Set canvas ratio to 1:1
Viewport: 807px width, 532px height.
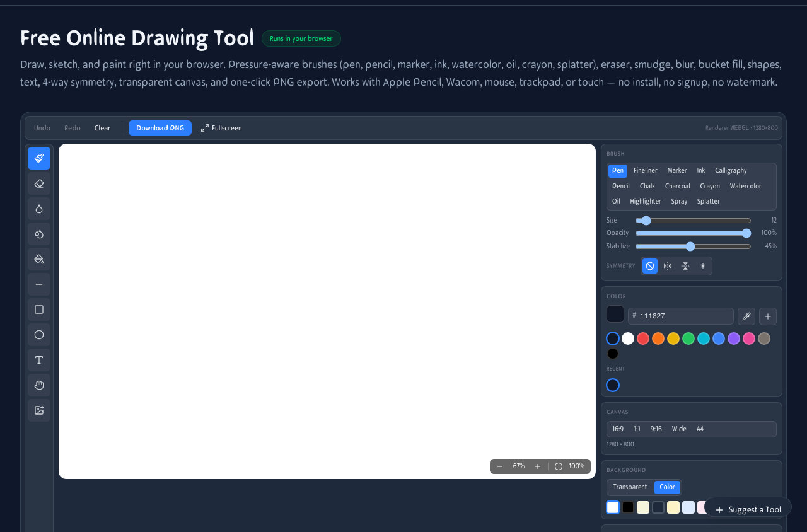(x=637, y=429)
